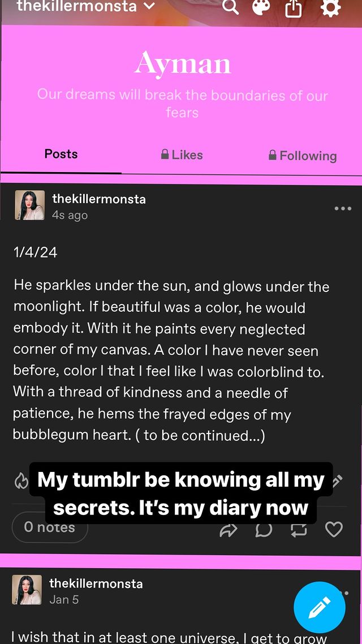Tap the blue compose pencil button

coord(320,607)
